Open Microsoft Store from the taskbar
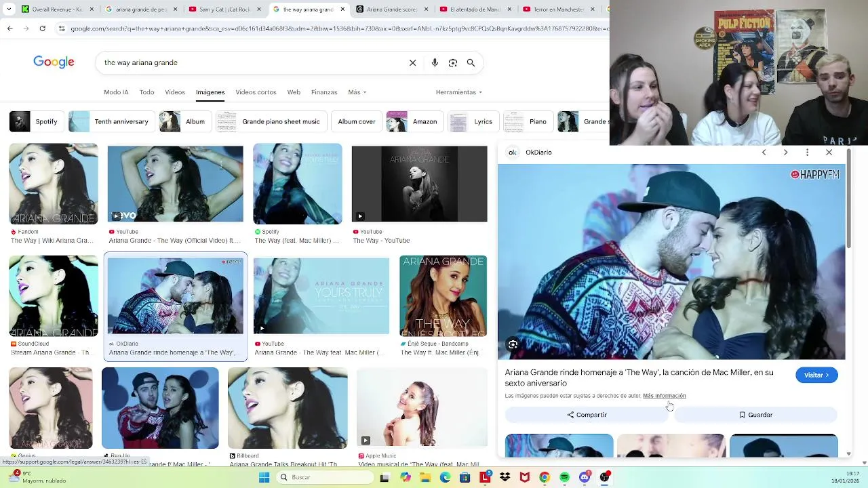Screen dimensions: 868x488 click(465, 477)
